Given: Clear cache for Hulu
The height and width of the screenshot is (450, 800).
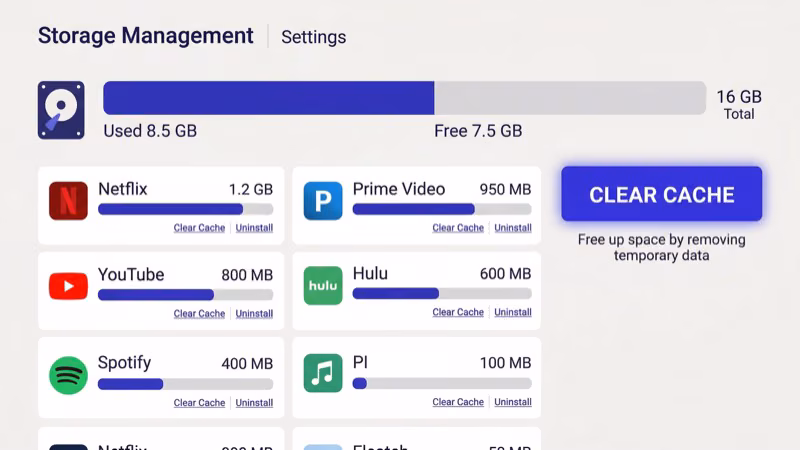Looking at the screenshot, I should [458, 312].
